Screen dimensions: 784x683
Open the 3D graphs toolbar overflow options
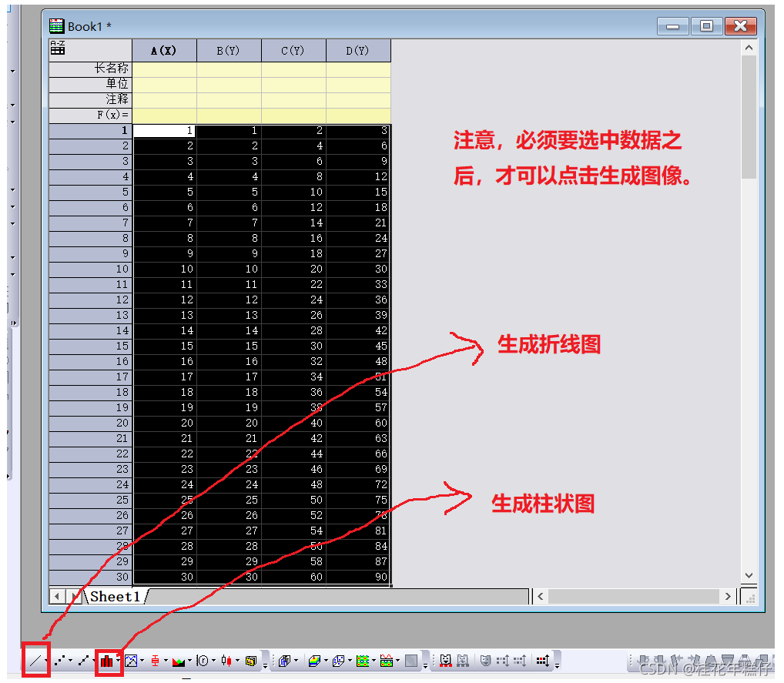(x=425, y=665)
